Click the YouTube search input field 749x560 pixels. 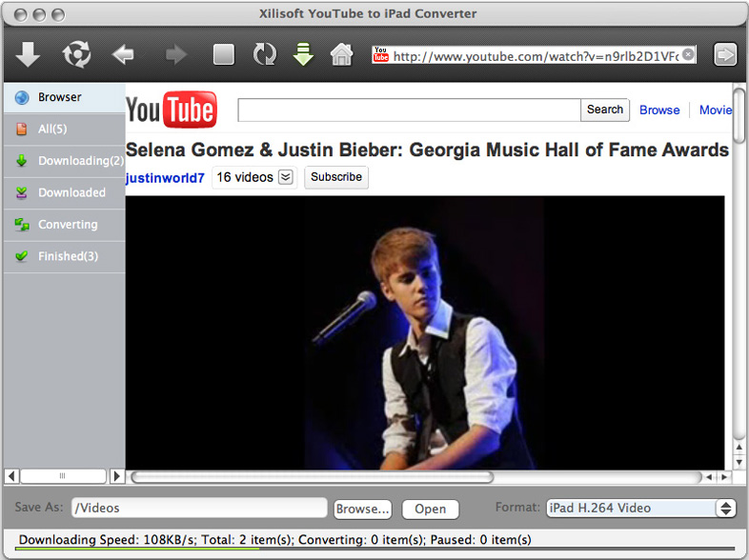409,110
